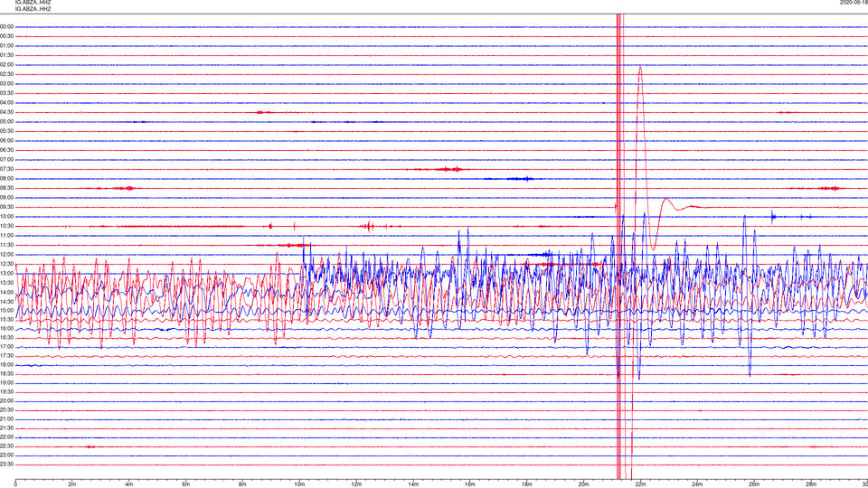Choose the 18m axis tick label

click(x=526, y=484)
